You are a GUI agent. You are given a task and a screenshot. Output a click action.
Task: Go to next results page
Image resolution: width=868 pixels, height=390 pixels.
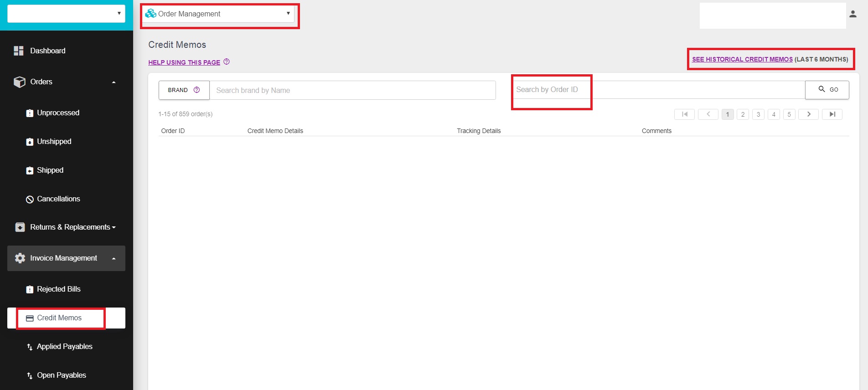pyautogui.click(x=809, y=114)
